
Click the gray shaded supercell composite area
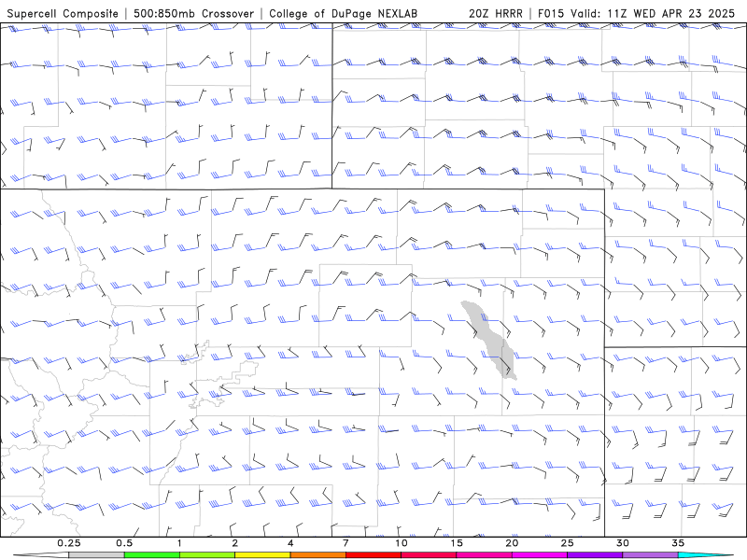pos(491,339)
